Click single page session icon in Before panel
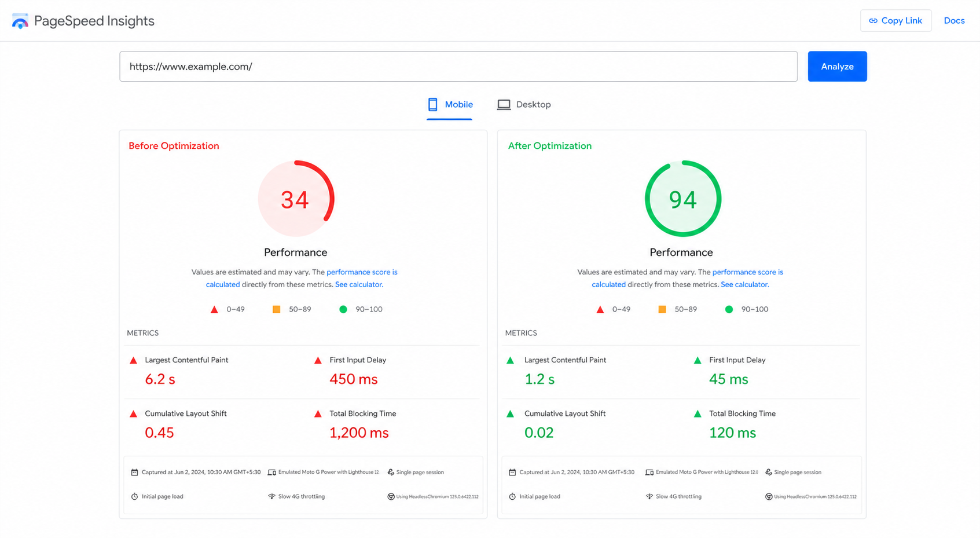Screen dimensions: 980x538 [x=391, y=473]
